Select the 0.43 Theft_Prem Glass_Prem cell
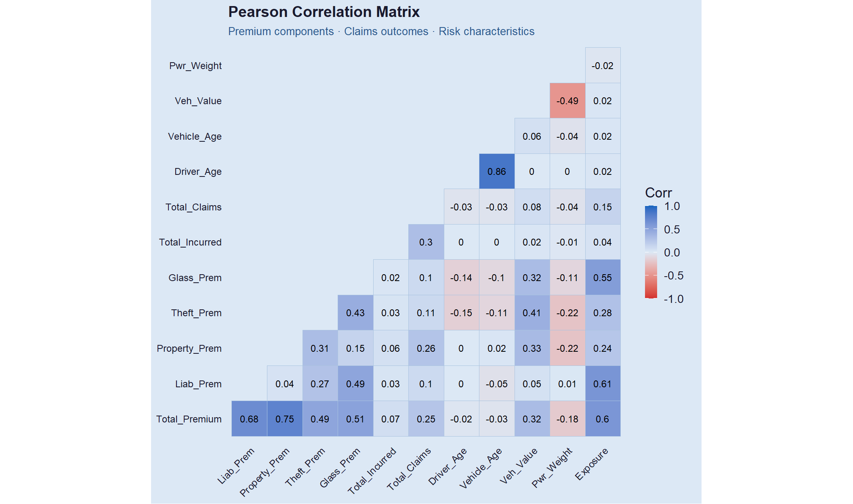 355,313
